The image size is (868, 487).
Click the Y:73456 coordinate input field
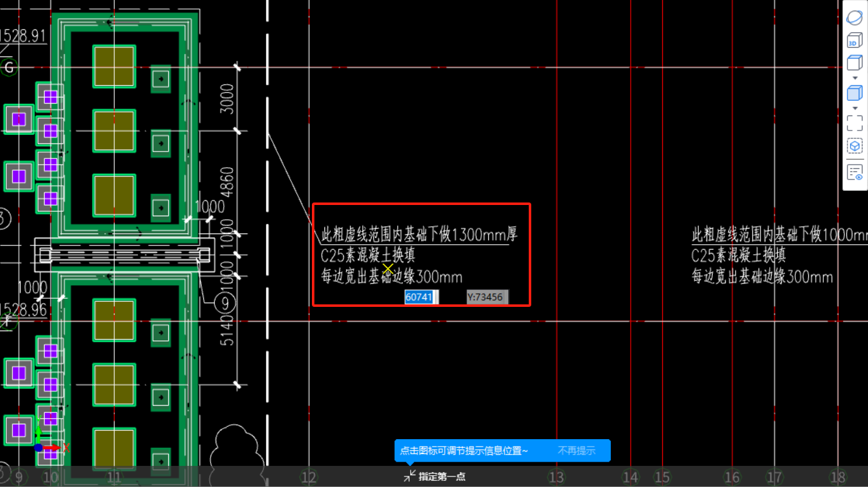[x=487, y=297]
